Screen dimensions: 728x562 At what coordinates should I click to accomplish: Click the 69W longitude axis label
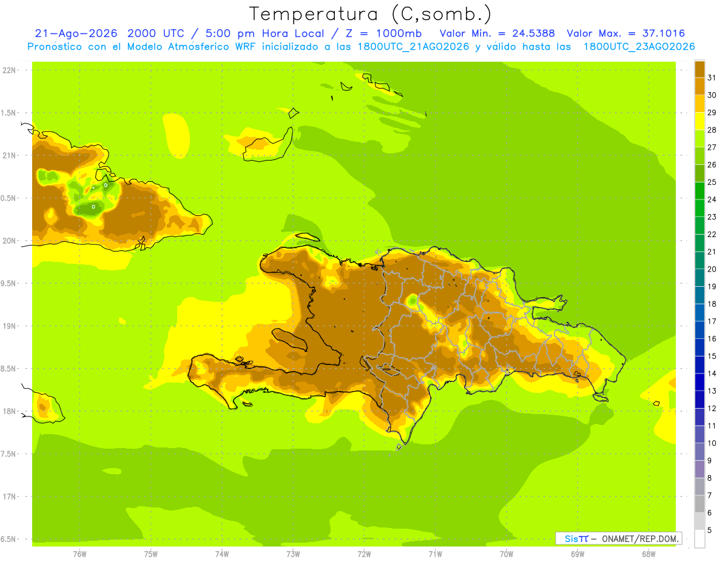(x=578, y=554)
